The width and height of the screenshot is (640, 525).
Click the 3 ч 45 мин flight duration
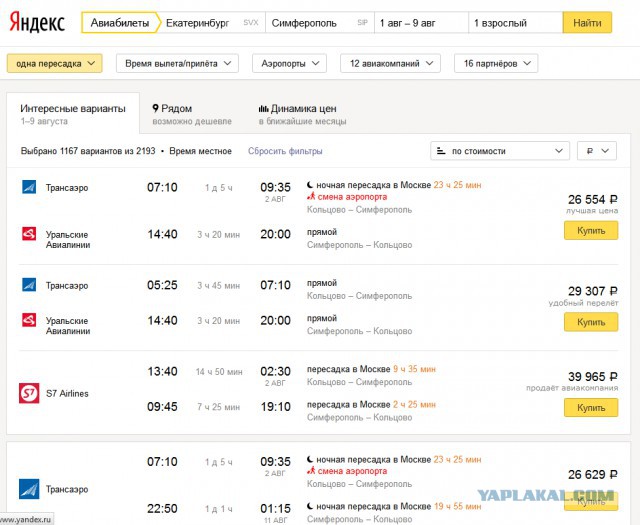click(219, 286)
